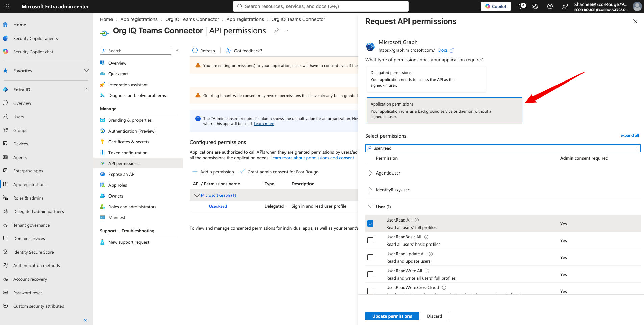Open the app launcher waffle icon
The width and height of the screenshot is (644, 325).
tap(7, 6)
